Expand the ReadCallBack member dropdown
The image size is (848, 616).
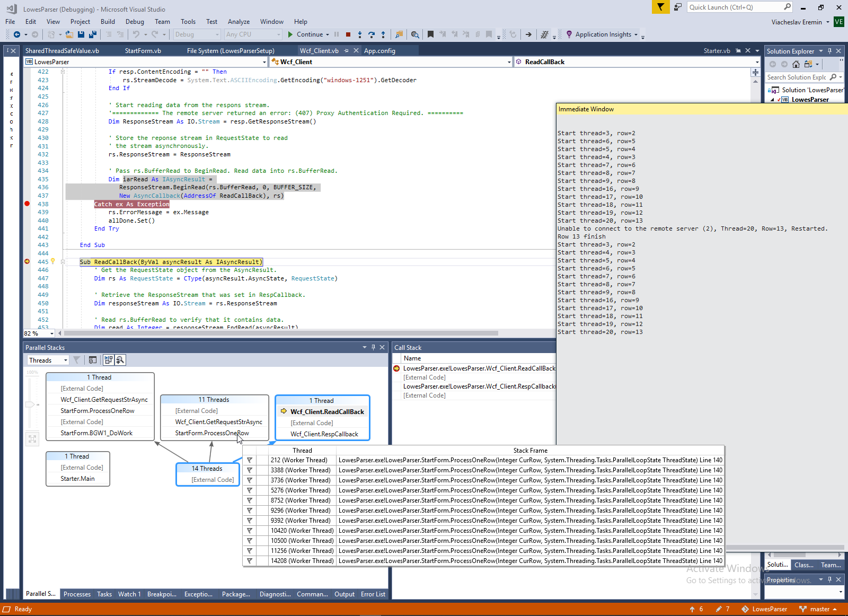click(757, 62)
